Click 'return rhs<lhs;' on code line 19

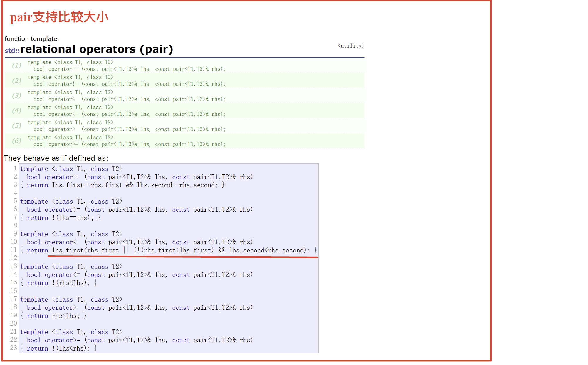coord(53,316)
